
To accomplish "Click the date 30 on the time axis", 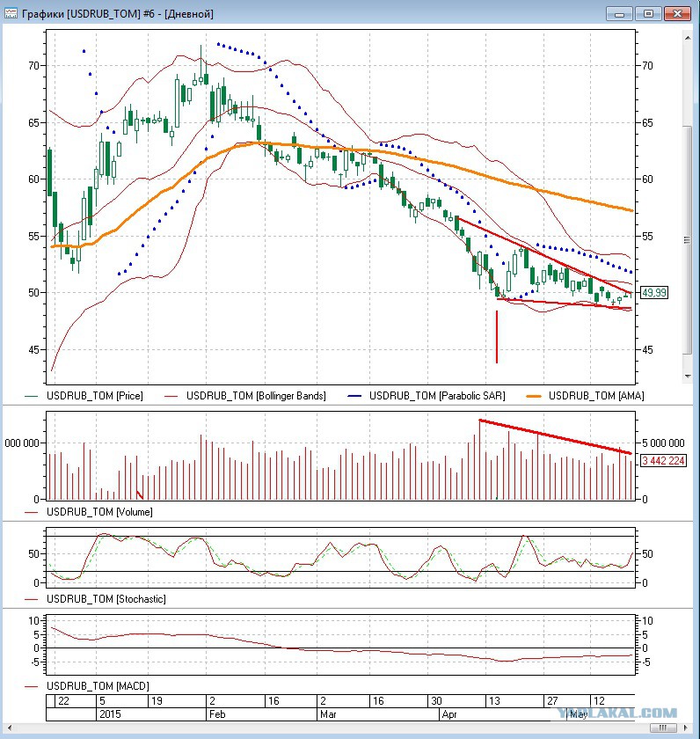I will pyautogui.click(x=436, y=701).
